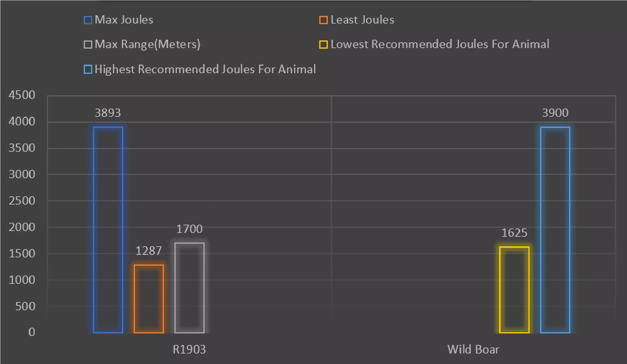Click the yellow Wild Boar bar
Viewport: 627px width, 364px height.
514,290
